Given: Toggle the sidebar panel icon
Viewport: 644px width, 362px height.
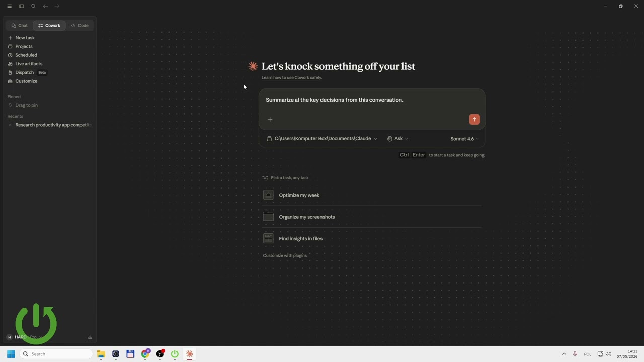Looking at the screenshot, I should 21,6.
